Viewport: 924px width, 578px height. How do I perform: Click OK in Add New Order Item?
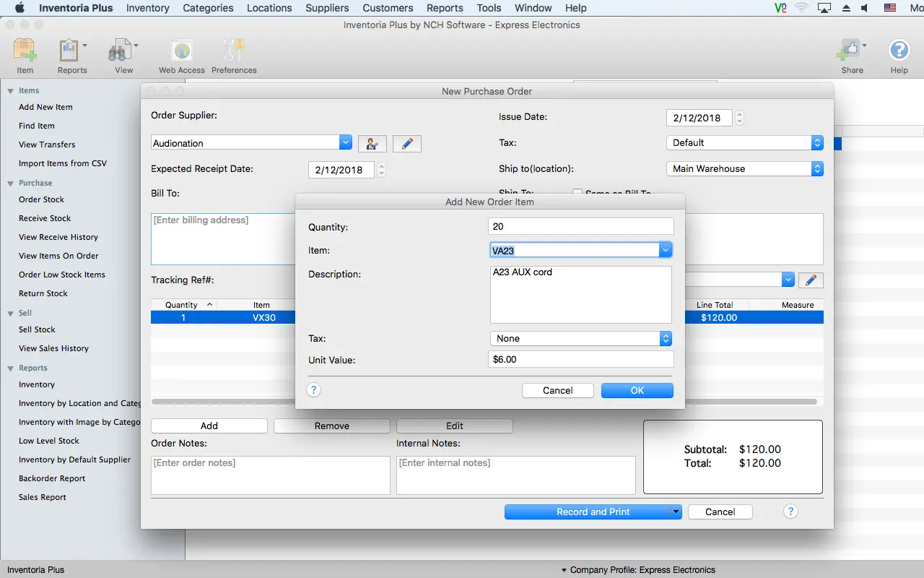(x=637, y=391)
